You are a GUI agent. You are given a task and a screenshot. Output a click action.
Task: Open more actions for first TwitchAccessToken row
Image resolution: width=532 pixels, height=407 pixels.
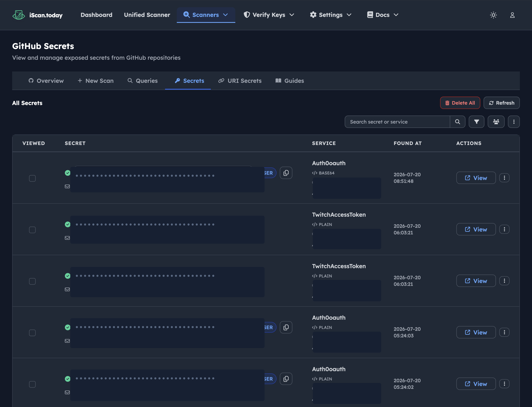(x=504, y=229)
